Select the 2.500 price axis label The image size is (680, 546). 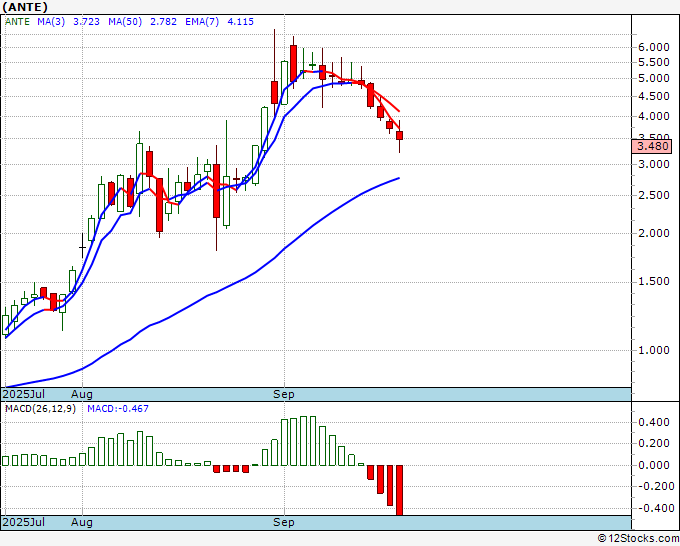pos(654,195)
